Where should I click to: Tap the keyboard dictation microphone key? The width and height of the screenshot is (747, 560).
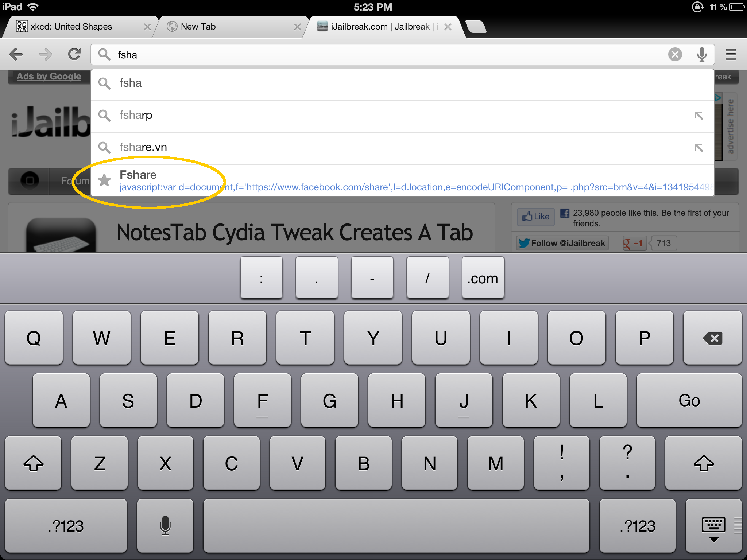(x=165, y=526)
